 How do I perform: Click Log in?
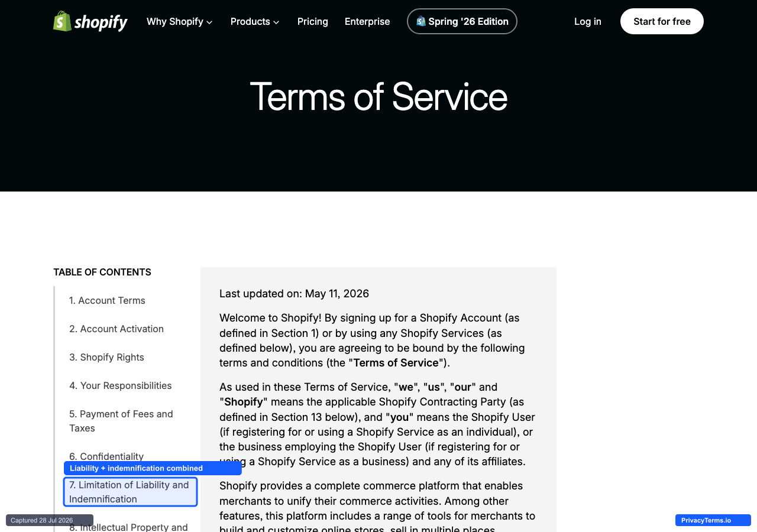(588, 21)
